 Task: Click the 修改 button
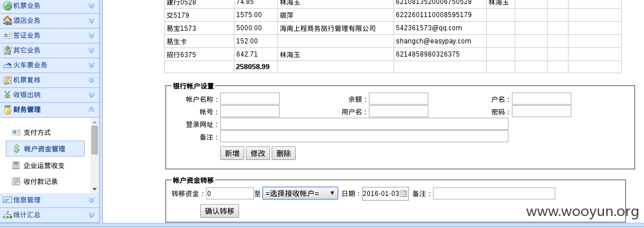[x=258, y=153]
